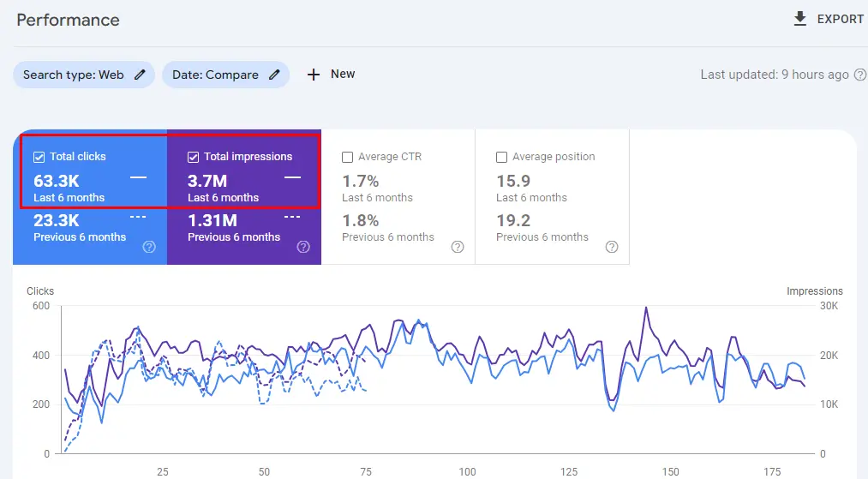The image size is (868, 479).
Task: Open the Date: Compare filter
Action: pyautogui.click(x=215, y=75)
